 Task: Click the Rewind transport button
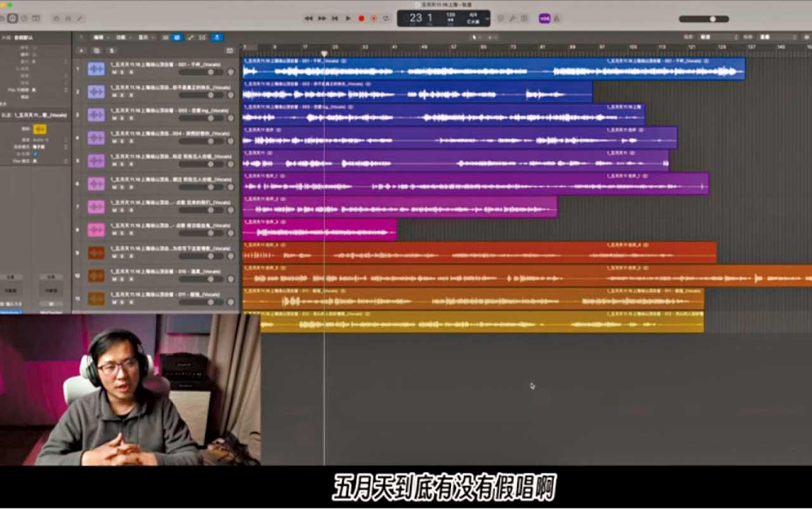[308, 18]
